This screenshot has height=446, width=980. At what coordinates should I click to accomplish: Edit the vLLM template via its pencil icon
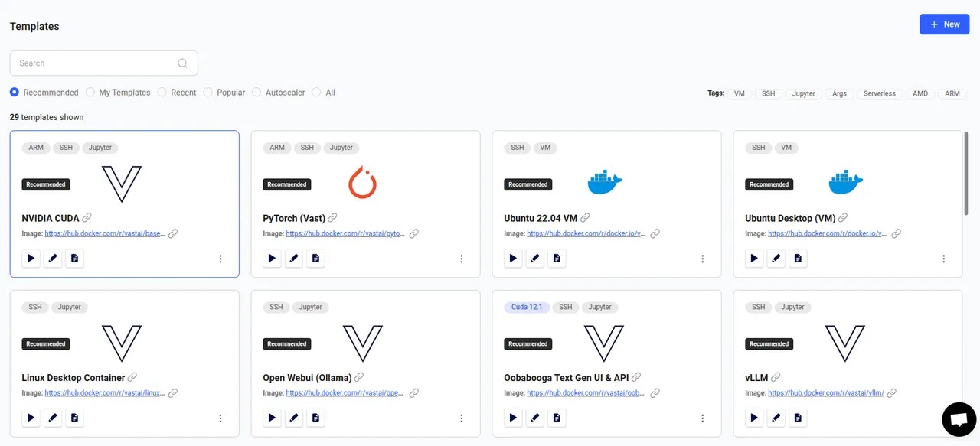click(x=776, y=417)
